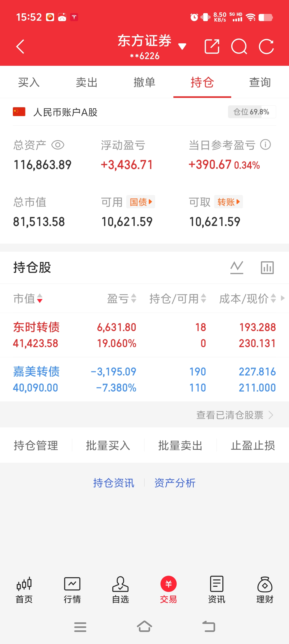Open the share/export icon in header
289x644 pixels.
[x=212, y=47]
